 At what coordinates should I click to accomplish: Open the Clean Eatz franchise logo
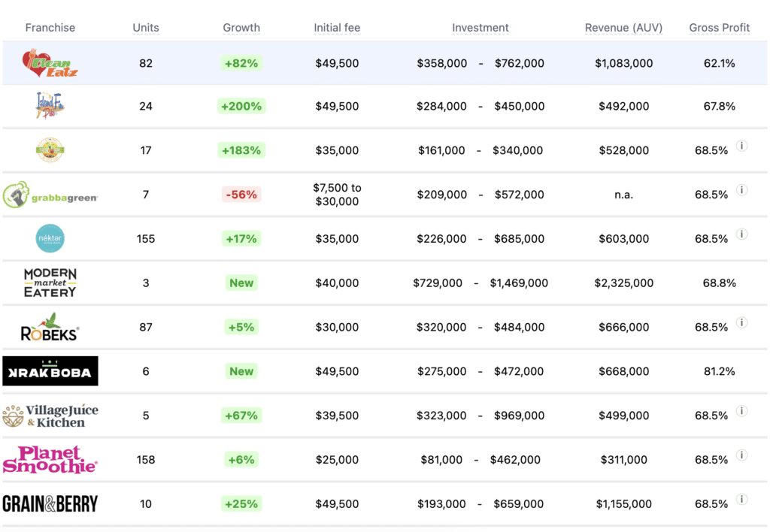click(50, 63)
